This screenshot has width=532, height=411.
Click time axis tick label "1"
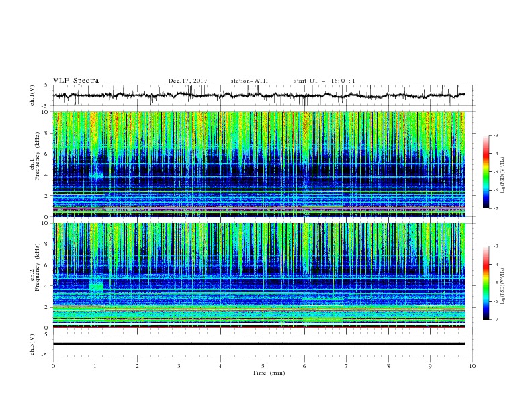coord(95,366)
